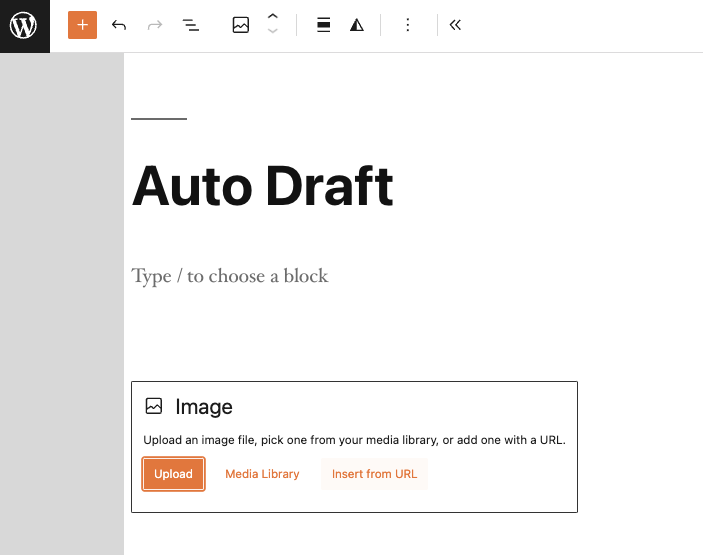The height and width of the screenshot is (555, 703).
Task: Click the 'Type / to choose a block' paragraph
Action: (x=230, y=276)
